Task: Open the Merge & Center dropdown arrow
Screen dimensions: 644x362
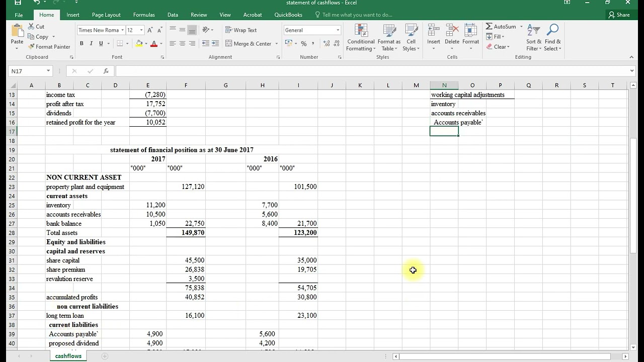Action: [x=277, y=44]
